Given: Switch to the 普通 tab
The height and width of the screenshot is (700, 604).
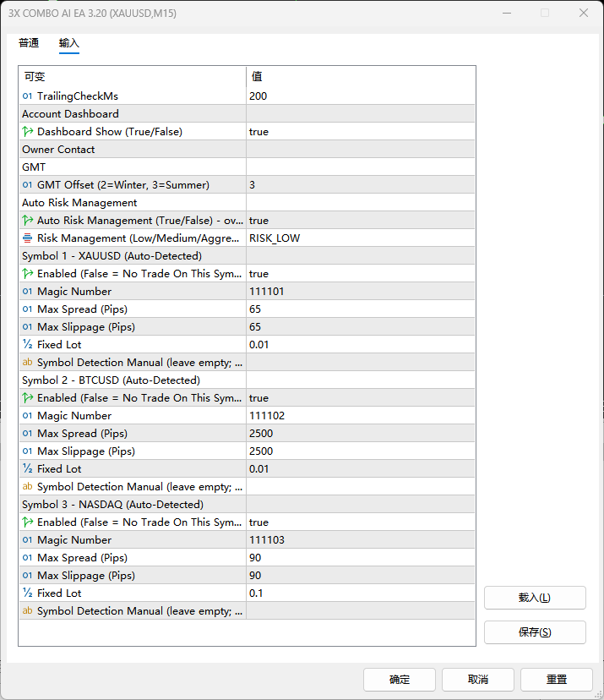Looking at the screenshot, I should coord(29,43).
